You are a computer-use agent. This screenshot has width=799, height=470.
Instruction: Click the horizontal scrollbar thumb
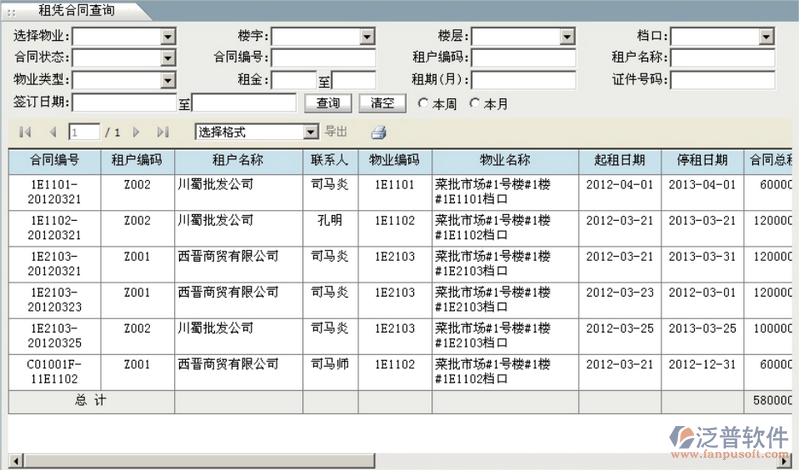tap(199, 461)
